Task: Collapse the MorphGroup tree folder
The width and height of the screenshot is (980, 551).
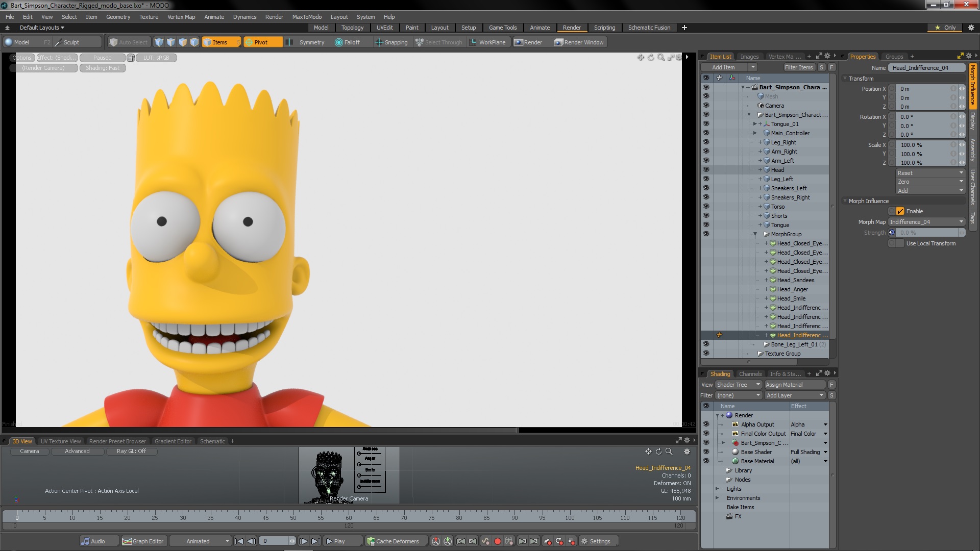Action: [755, 234]
